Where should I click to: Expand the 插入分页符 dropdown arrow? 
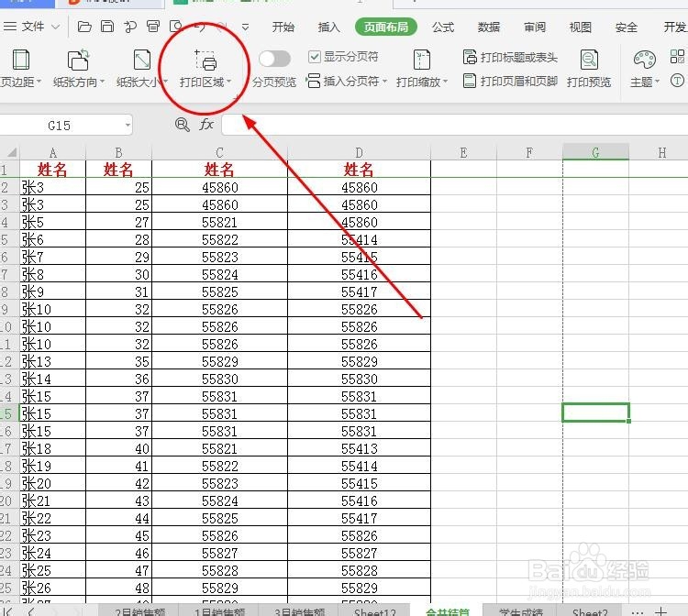(x=384, y=82)
